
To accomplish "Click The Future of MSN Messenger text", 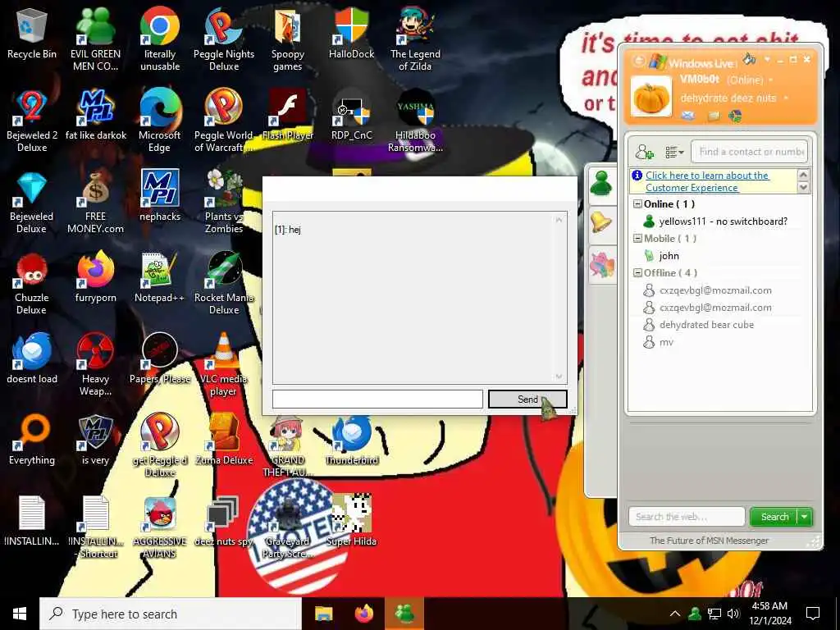I will point(709,541).
